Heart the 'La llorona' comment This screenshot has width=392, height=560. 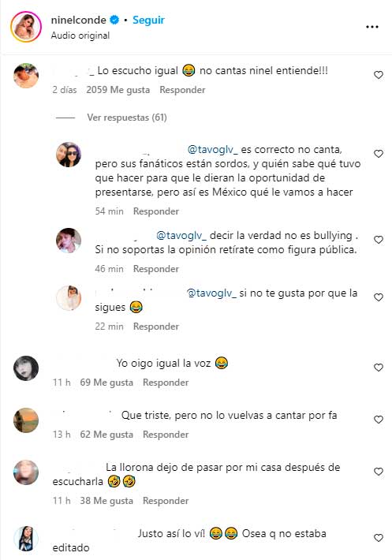(379, 472)
